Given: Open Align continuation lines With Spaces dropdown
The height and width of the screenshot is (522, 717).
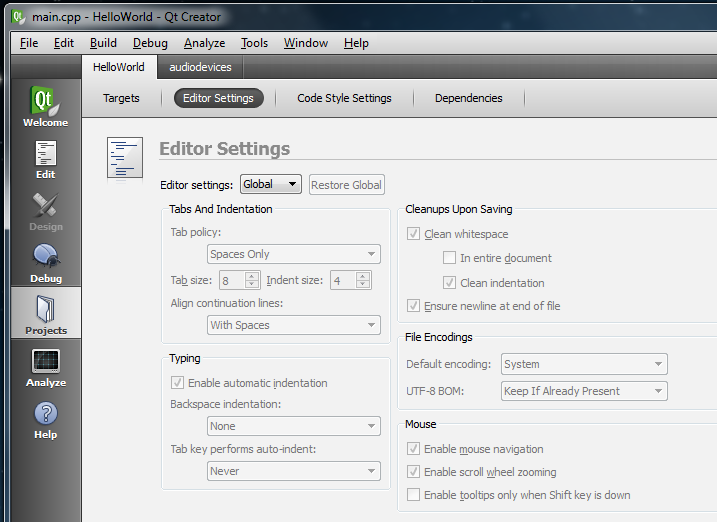Looking at the screenshot, I should [294, 325].
